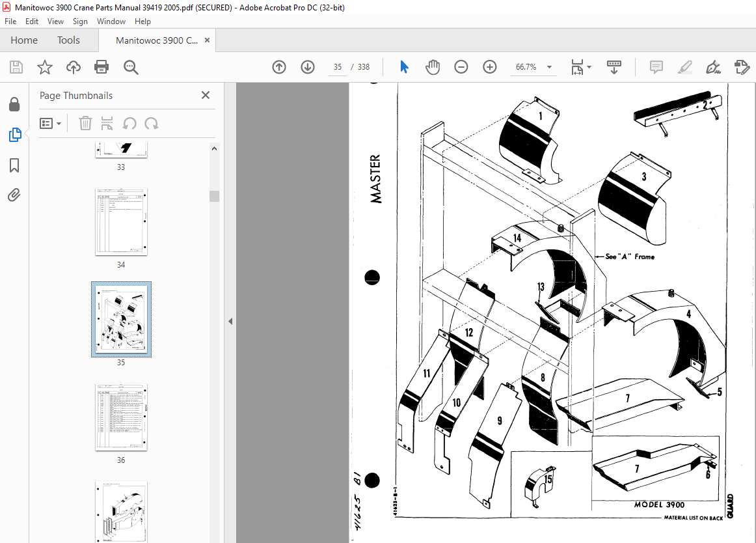Click the scrolling mode keyboard icon
756x543 pixels.
[614, 67]
